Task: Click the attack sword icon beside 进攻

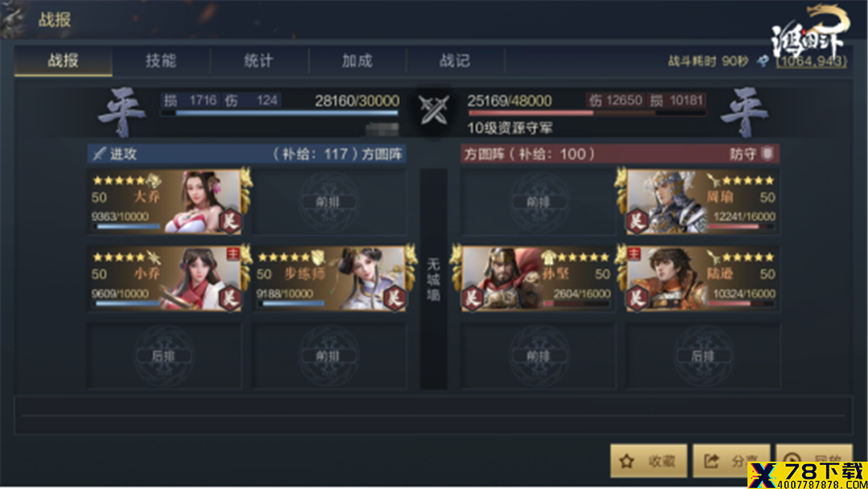Action: click(x=100, y=154)
